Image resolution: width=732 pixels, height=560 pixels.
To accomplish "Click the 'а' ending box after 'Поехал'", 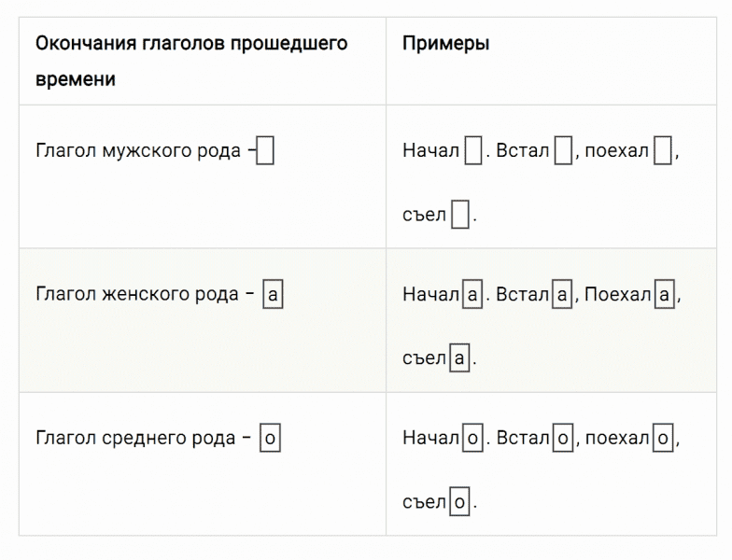I will (665, 295).
